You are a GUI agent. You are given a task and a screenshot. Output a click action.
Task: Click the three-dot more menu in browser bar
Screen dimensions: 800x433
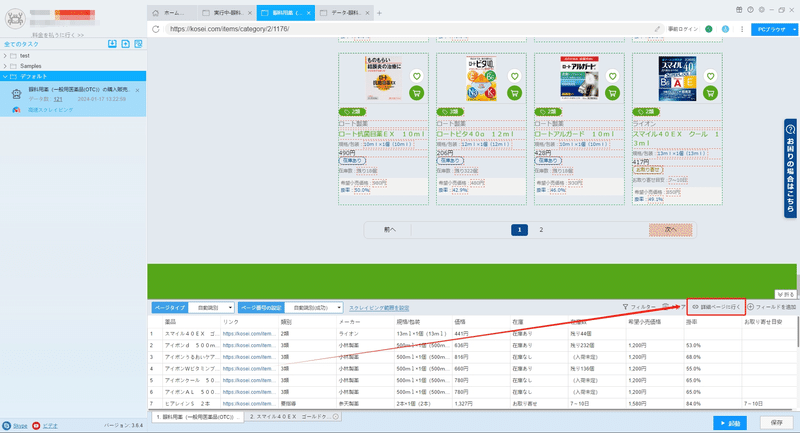pyautogui.click(x=742, y=29)
